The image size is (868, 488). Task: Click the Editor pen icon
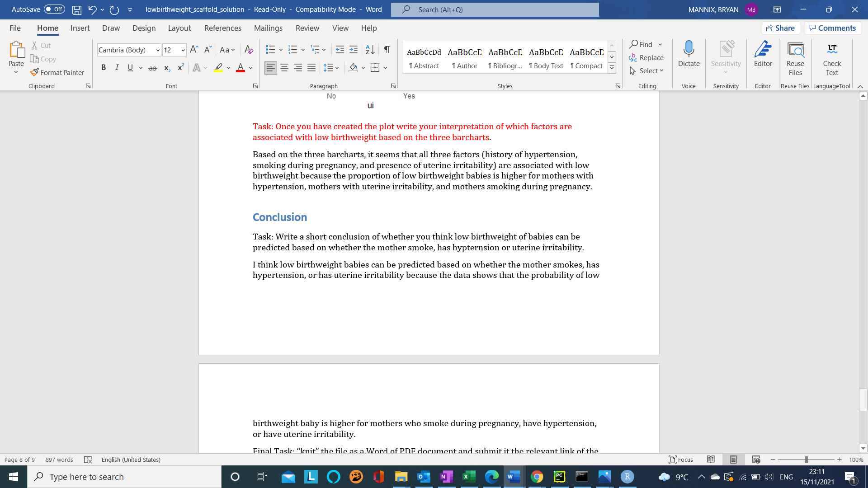[x=763, y=49]
